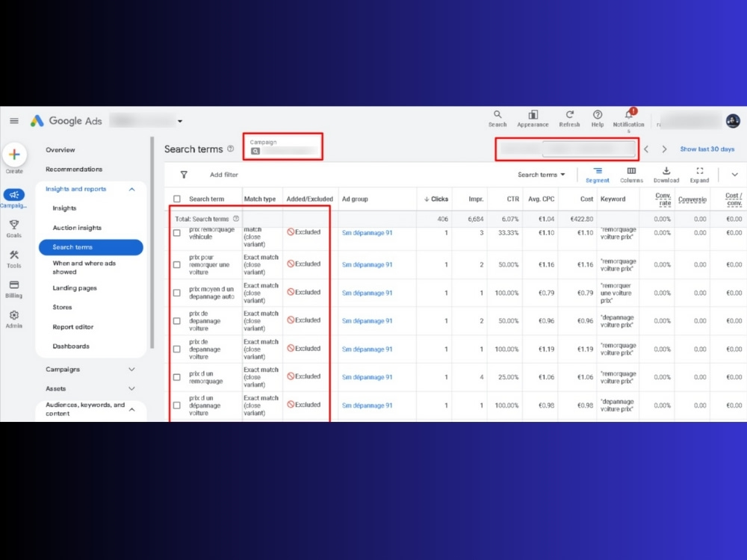Sort by the CTR column header

[513, 199]
